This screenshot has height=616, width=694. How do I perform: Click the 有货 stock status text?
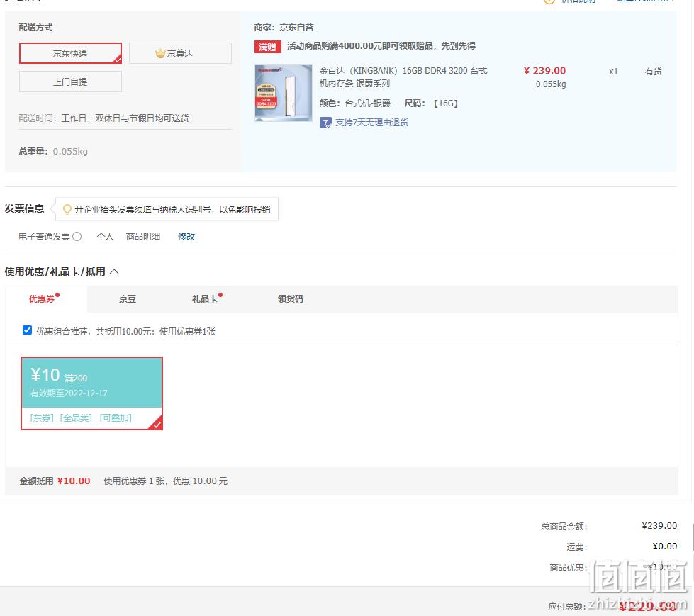pyautogui.click(x=654, y=72)
